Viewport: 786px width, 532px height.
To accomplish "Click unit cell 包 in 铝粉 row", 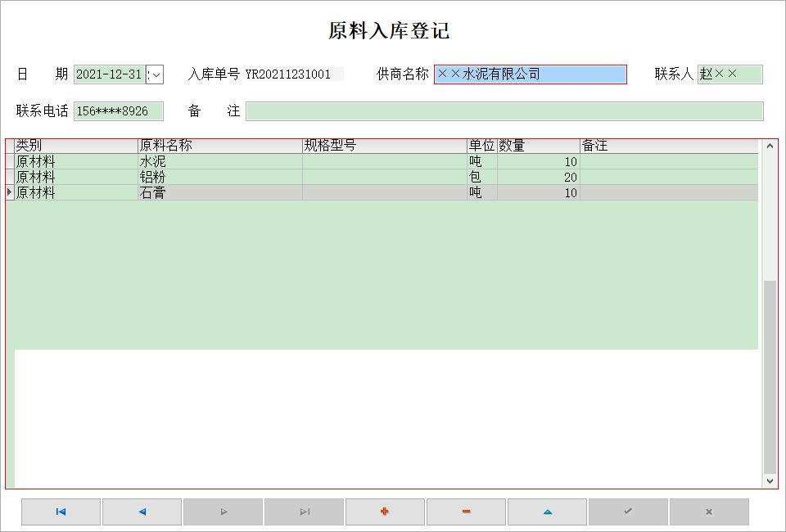I will click(482, 177).
